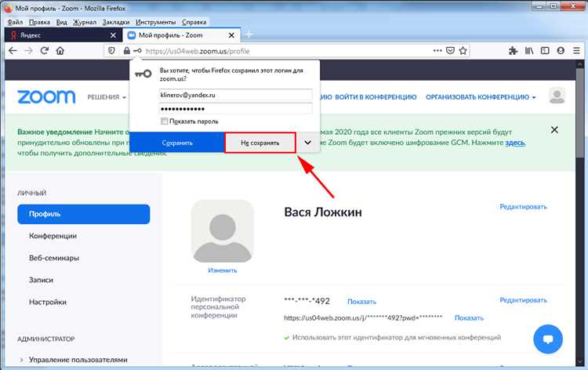The image size is (588, 370).
Task: Open page actions three-dots menu
Action: (437, 50)
